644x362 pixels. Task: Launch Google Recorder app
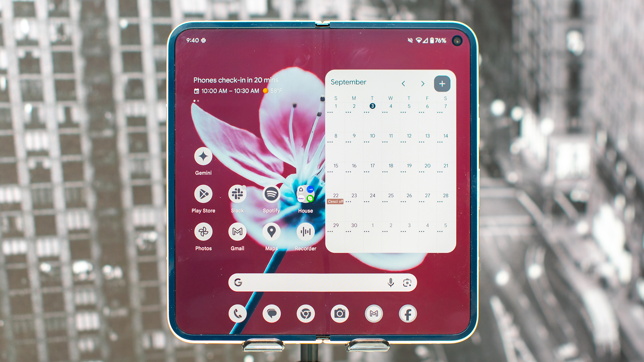click(306, 234)
